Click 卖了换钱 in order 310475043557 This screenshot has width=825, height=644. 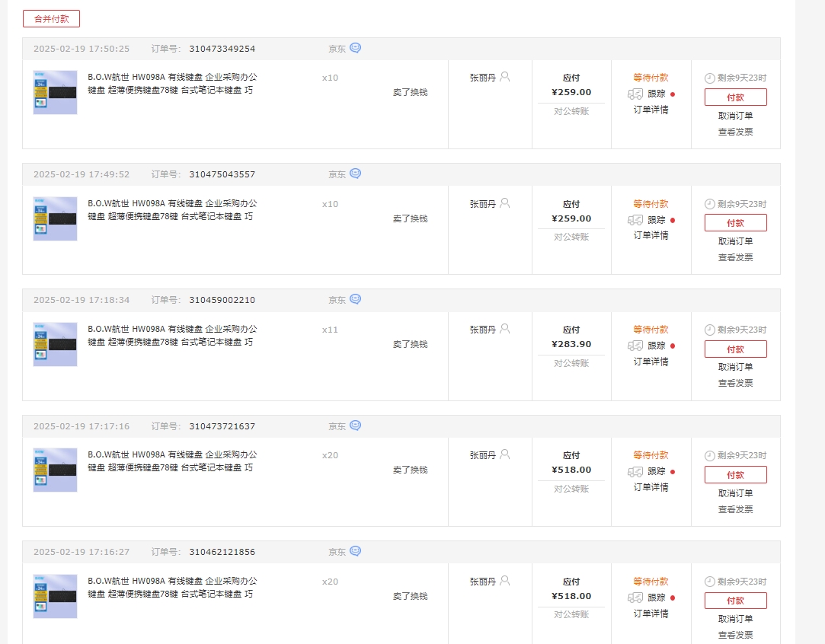[x=411, y=218]
